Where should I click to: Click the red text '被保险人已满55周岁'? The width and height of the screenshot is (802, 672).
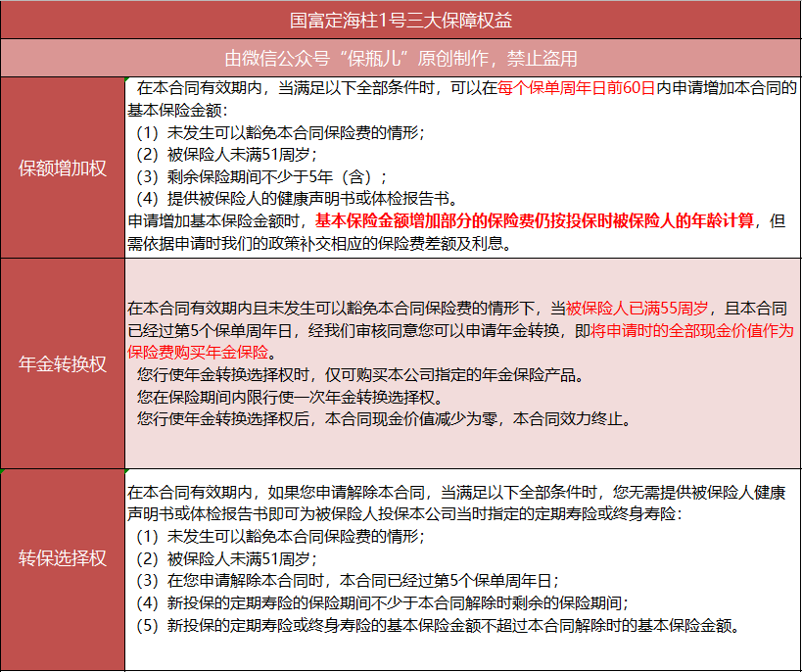click(x=637, y=309)
